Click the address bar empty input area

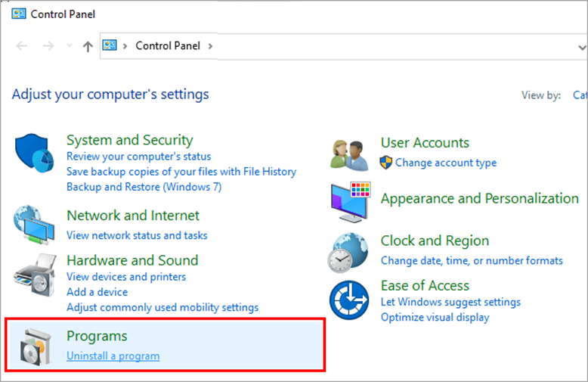pos(394,47)
